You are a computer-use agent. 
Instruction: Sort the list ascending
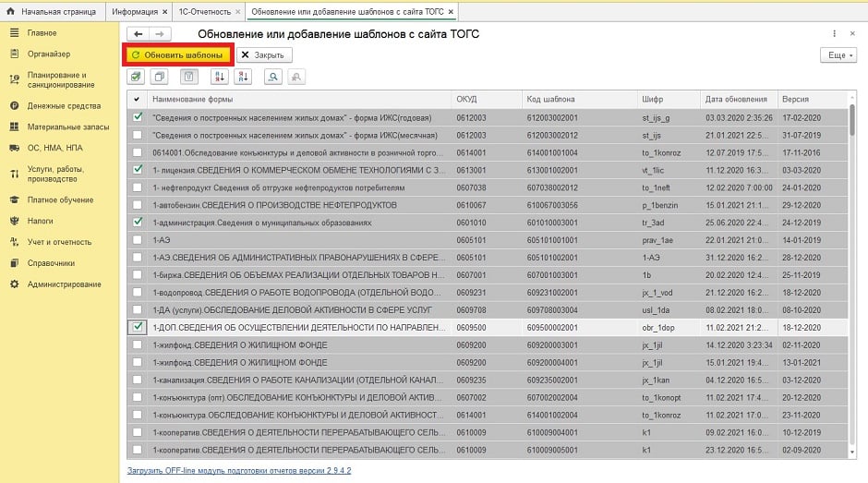(x=218, y=77)
